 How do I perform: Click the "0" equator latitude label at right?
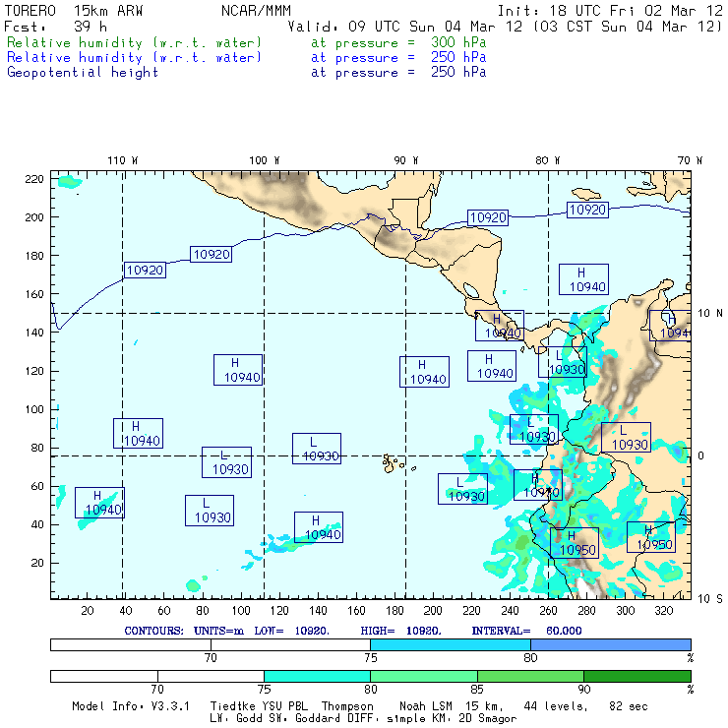(700, 455)
